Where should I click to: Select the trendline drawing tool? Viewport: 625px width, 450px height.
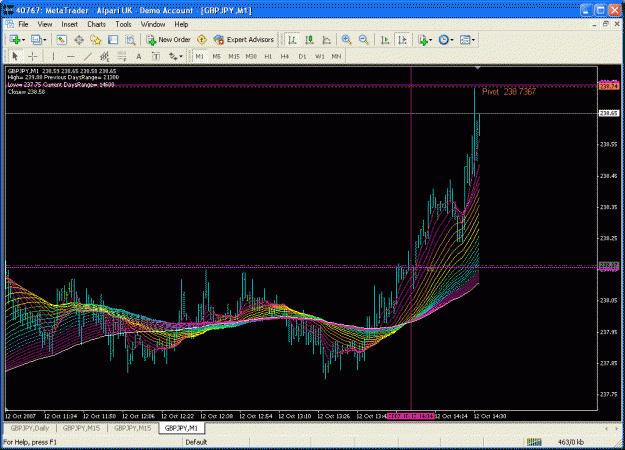[x=88, y=57]
